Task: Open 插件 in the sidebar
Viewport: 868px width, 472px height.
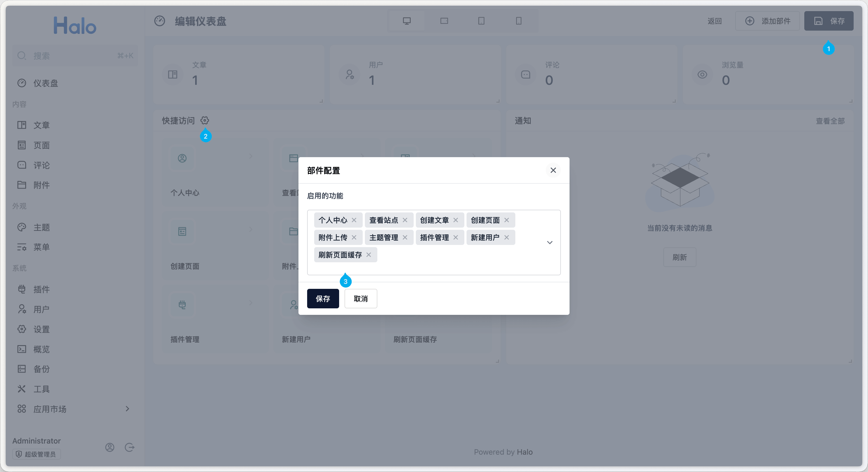Action: 41,289
